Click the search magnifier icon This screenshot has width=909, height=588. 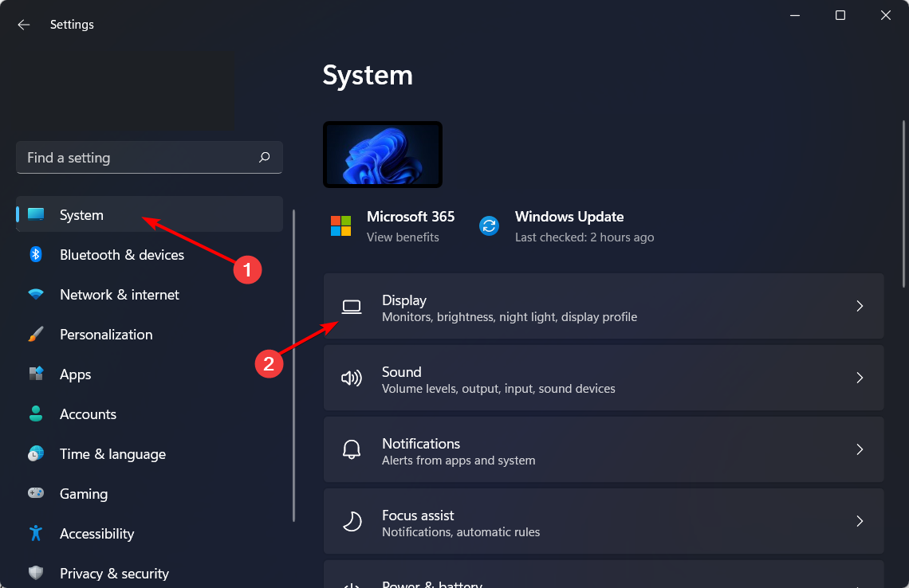(265, 157)
